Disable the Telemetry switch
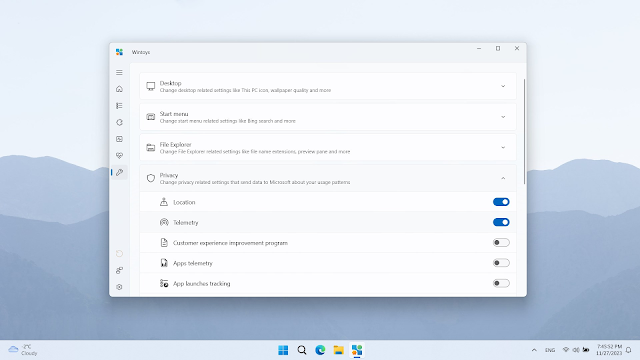Image resolution: width=640 pixels, height=360 pixels. (x=501, y=222)
